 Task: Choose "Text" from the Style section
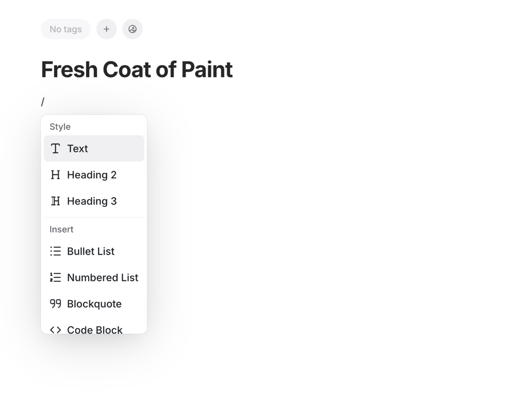[x=78, y=149]
